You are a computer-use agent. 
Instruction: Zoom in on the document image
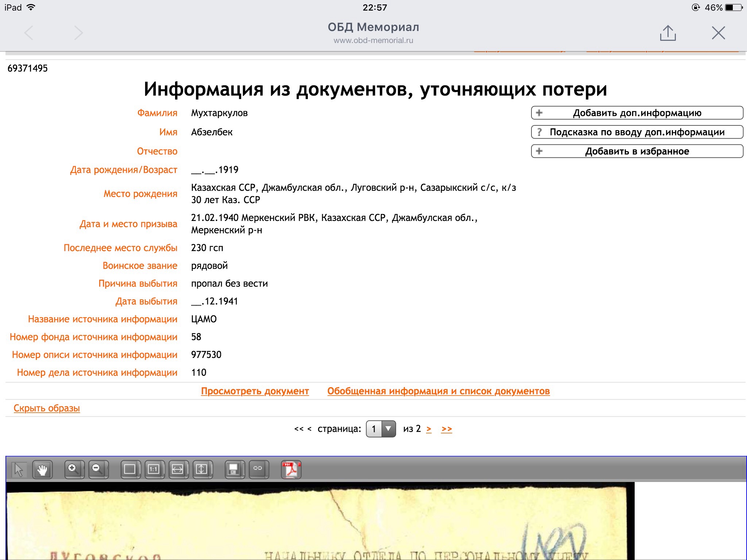point(74,469)
